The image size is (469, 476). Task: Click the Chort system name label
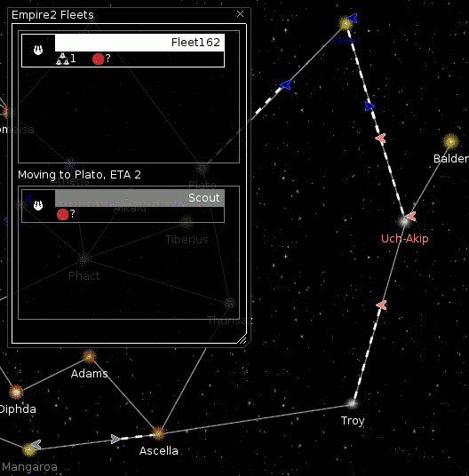click(346, 40)
